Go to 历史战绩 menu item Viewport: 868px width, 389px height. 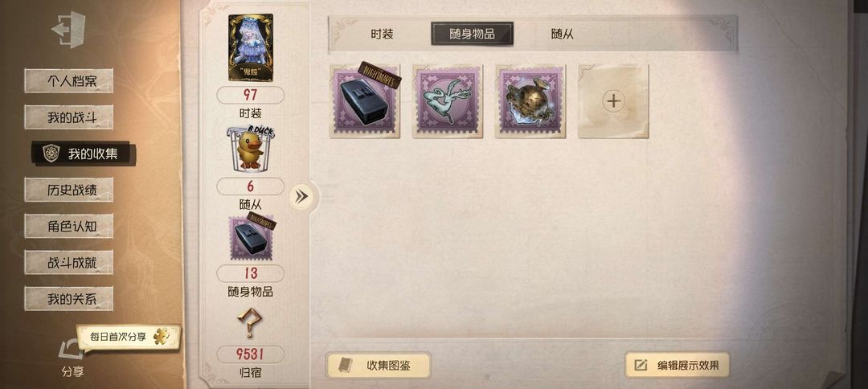[x=68, y=190]
